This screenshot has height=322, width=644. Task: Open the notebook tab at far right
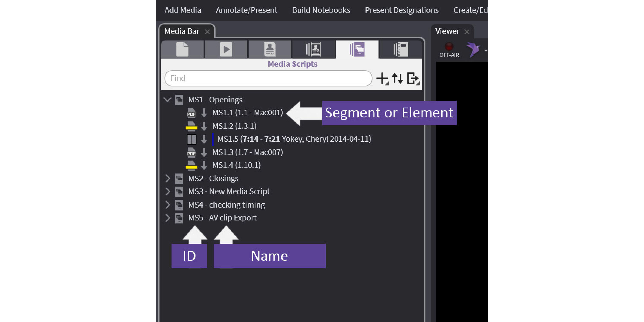point(401,50)
